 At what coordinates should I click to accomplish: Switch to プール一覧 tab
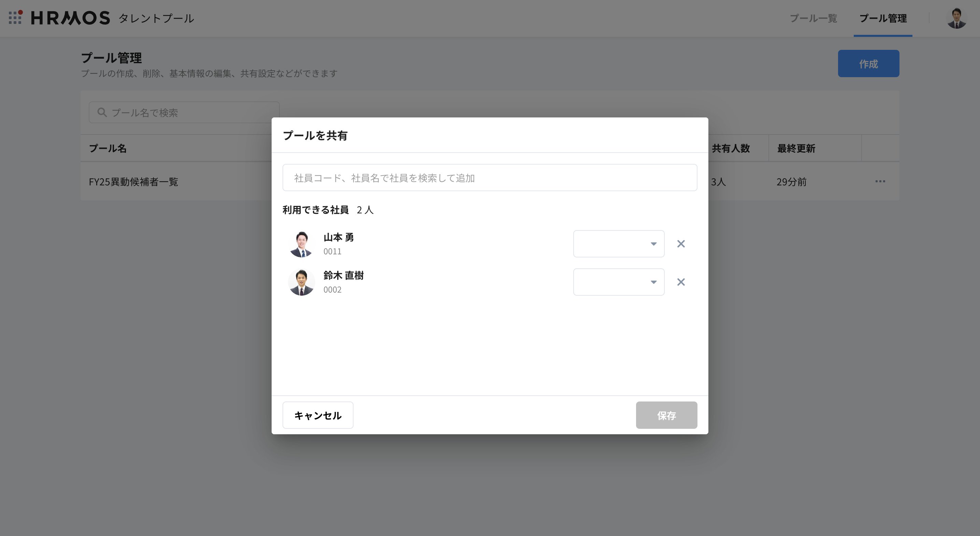click(x=813, y=18)
